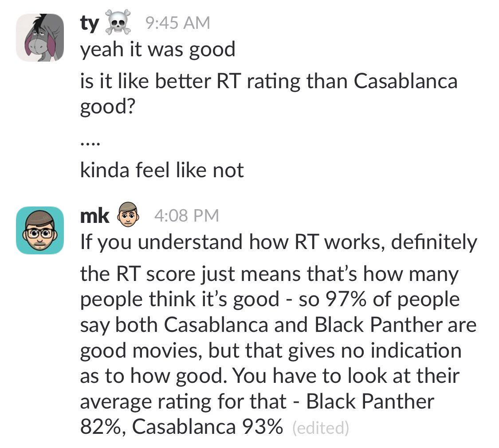
Task: Select the message asking about Casablanca RT rating
Action: pos(269,93)
